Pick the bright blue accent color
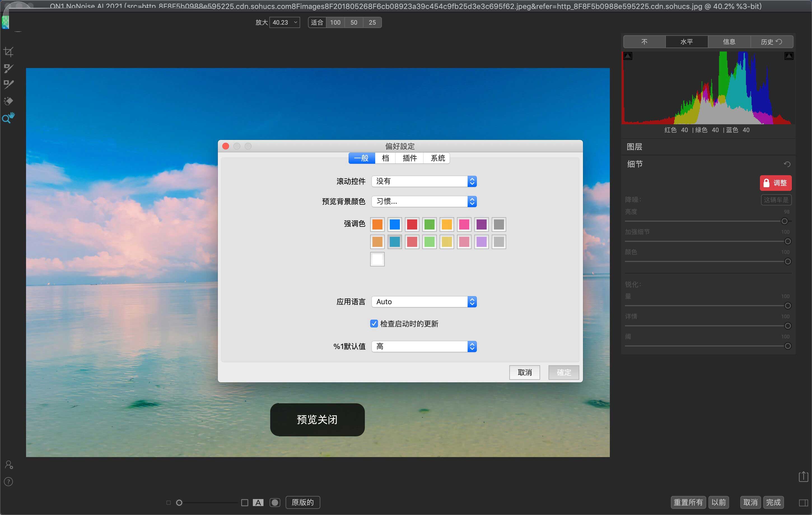Image resolution: width=812 pixels, height=515 pixels. tap(395, 224)
